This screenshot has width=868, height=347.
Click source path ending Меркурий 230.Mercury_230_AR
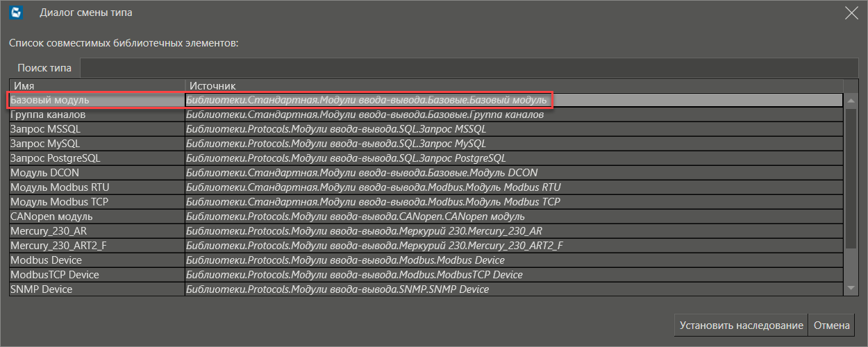365,231
